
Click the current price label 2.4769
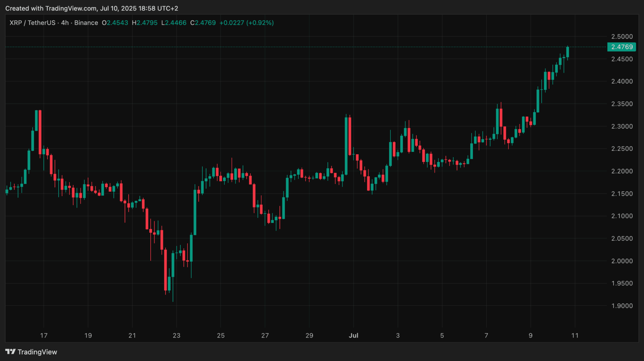(622, 47)
